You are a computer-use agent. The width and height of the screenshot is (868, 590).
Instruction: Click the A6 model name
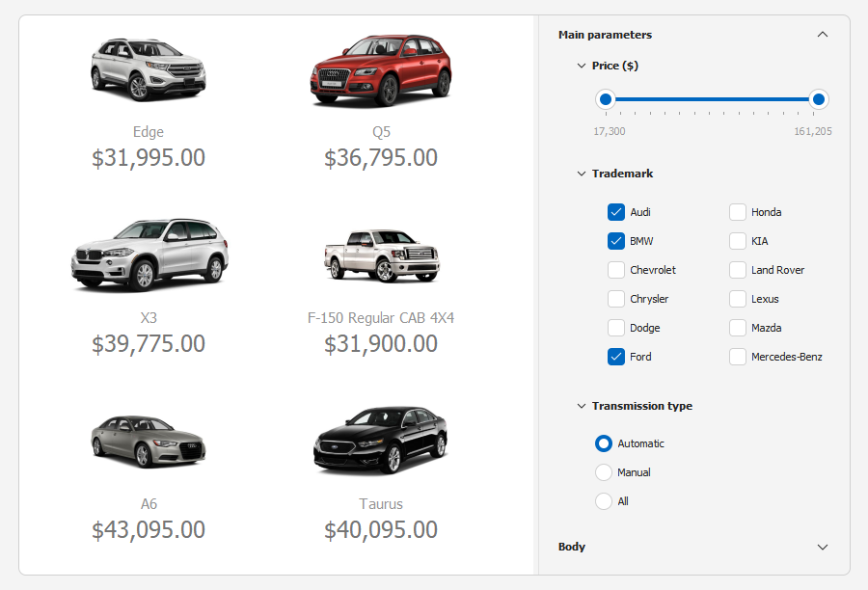(x=149, y=503)
